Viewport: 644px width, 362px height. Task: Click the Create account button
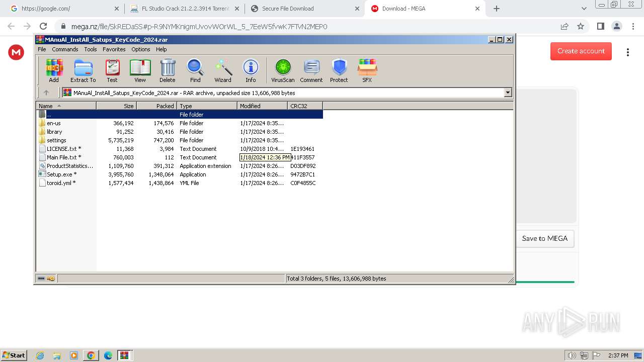click(581, 51)
